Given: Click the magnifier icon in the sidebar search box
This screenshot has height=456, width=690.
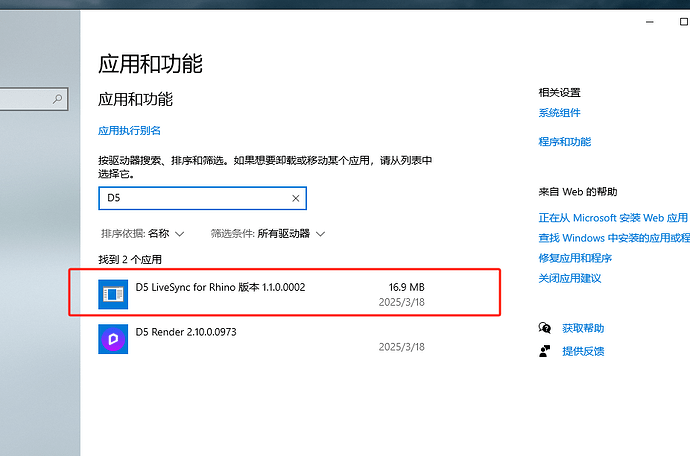Looking at the screenshot, I should [x=57, y=99].
